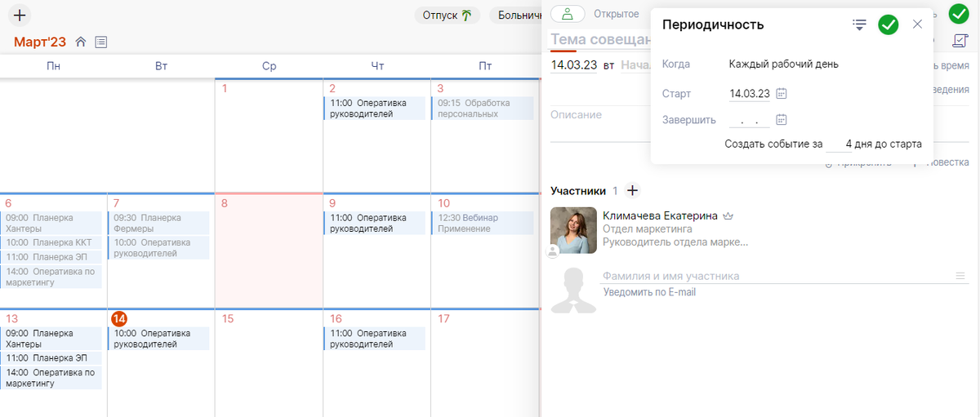Open 11:00 Планерка ЭП on March 6

coord(51,256)
